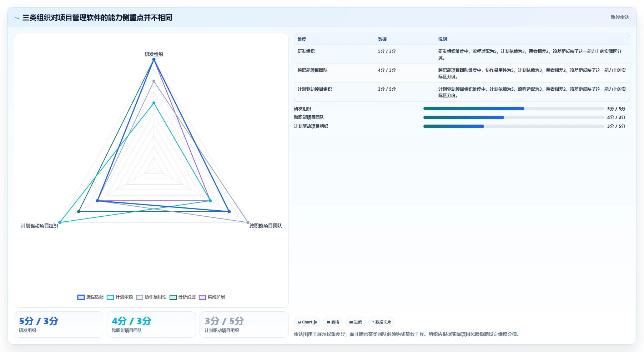Viewport: 644px width, 352px height.
Task: Click the 计划驱动项目组织 label beside its progress bar
Action: click(311, 126)
